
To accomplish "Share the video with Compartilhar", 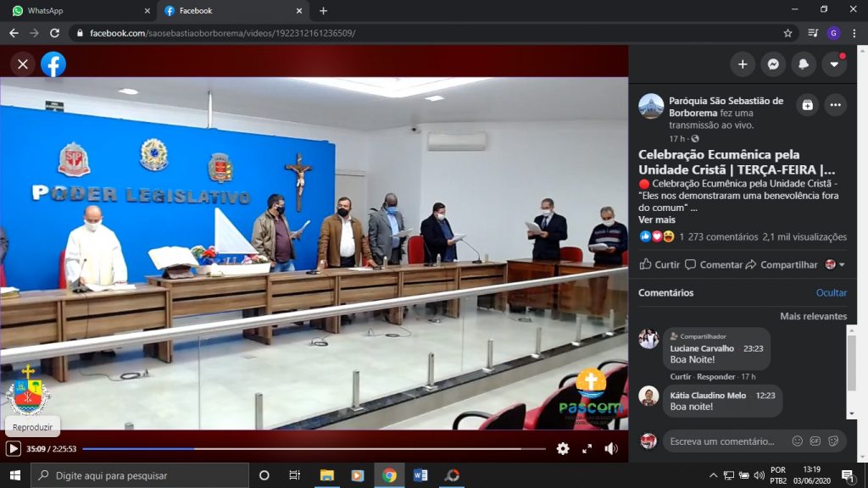I will (x=781, y=264).
